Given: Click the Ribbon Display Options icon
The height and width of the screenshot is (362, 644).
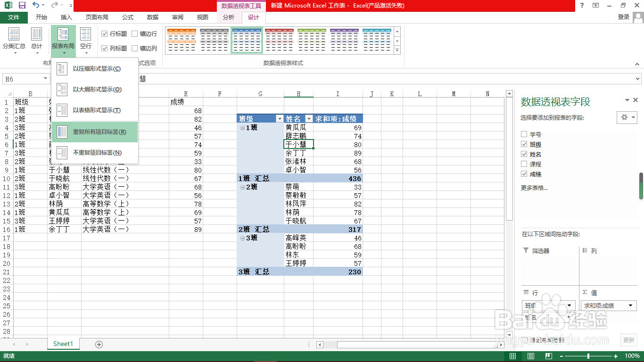Looking at the screenshot, I should 596,5.
